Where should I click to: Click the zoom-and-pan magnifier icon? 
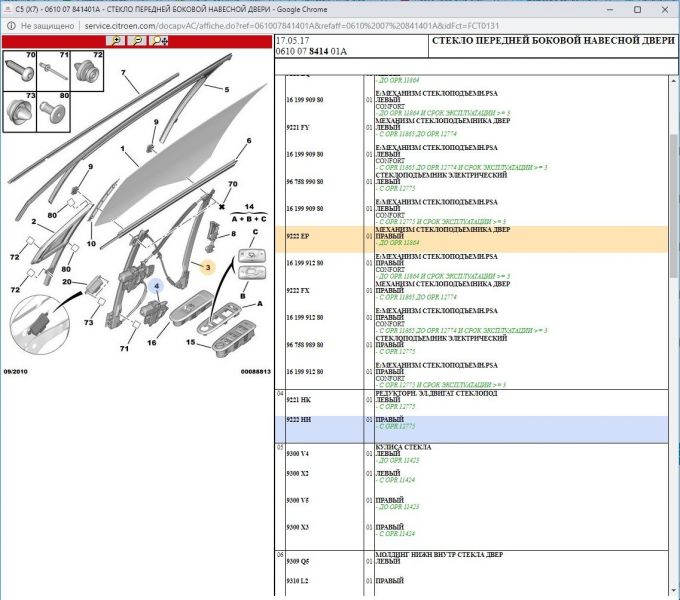(x=159, y=41)
